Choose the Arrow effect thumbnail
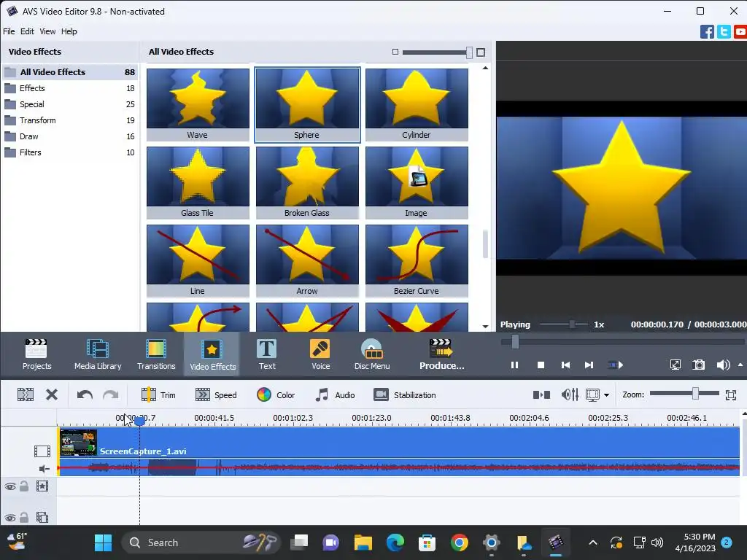The height and width of the screenshot is (560, 747). point(307,261)
